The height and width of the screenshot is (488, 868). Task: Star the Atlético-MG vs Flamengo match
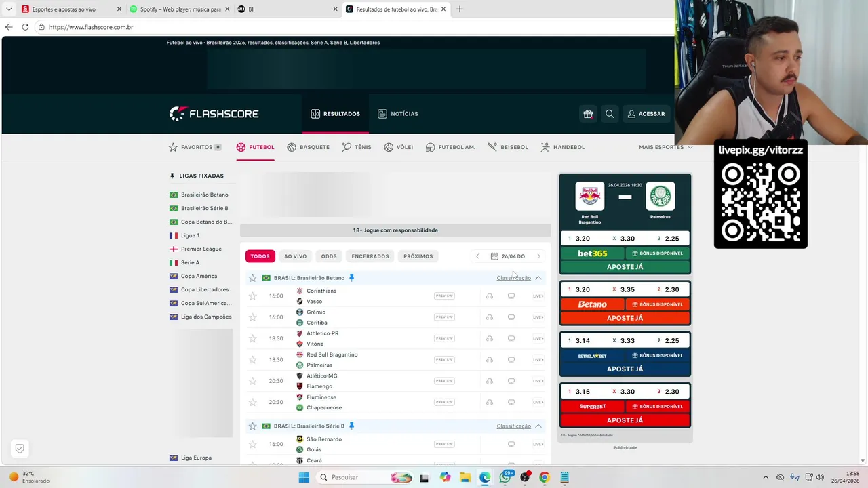point(253,381)
